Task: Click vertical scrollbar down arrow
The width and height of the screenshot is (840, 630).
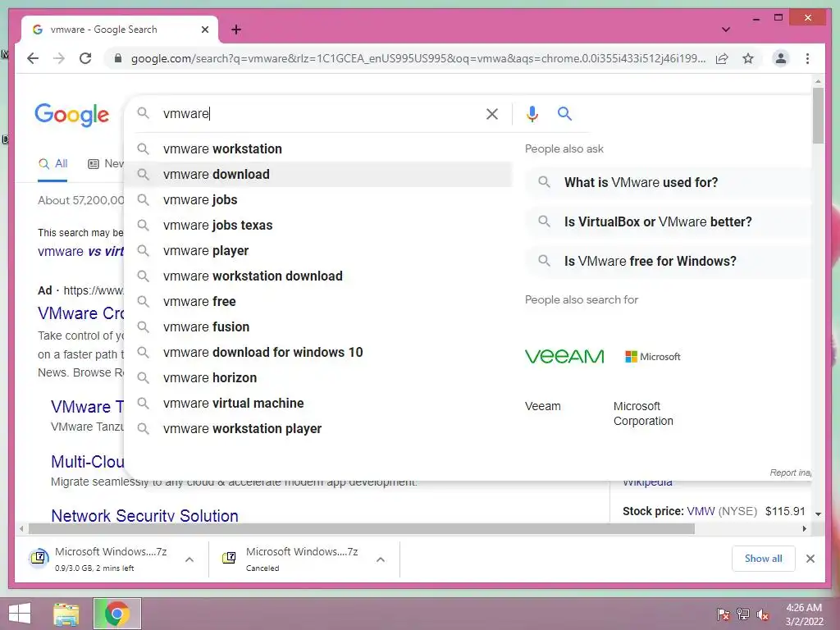Action: 818,514
